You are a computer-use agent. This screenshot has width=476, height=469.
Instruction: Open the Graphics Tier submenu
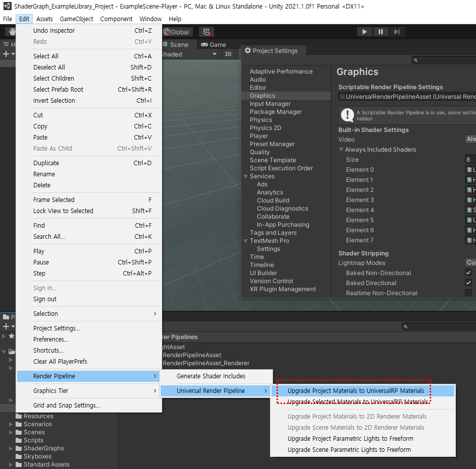(x=89, y=391)
